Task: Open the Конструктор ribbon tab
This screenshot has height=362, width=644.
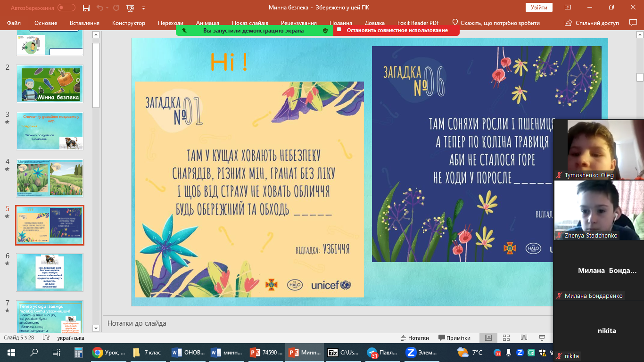Action: click(x=129, y=23)
